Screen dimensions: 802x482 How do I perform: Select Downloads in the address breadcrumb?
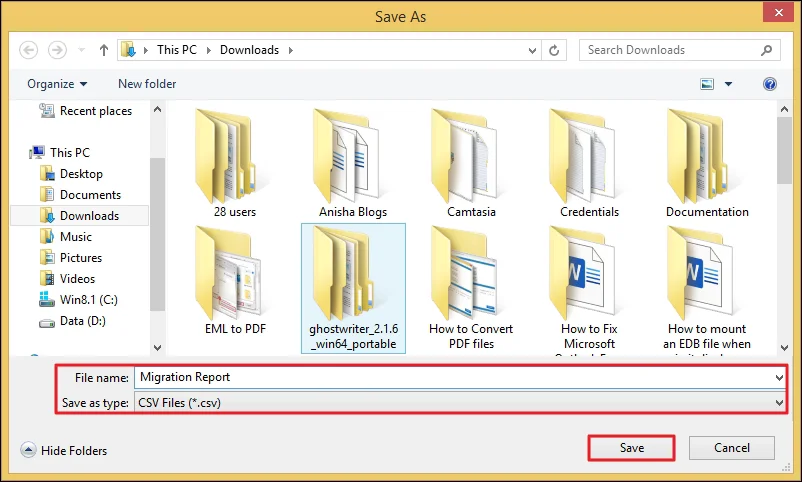[249, 50]
